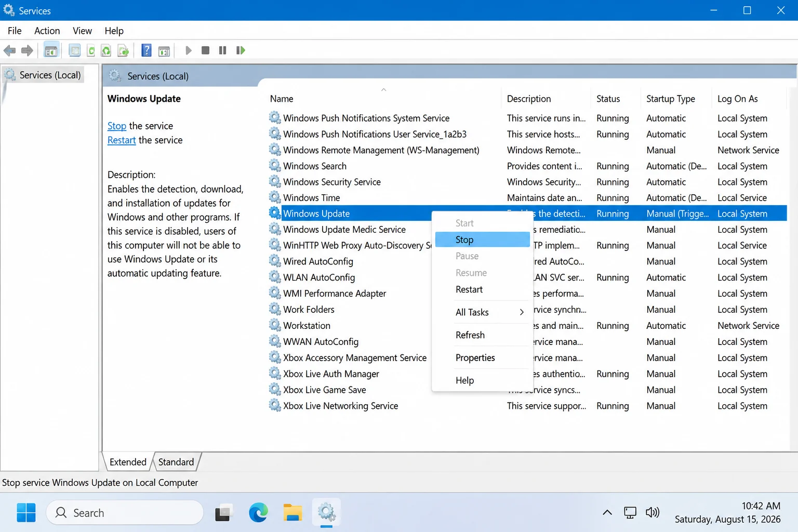Select the Xbox Live Auth Manager service
798x532 pixels.
pos(331,374)
